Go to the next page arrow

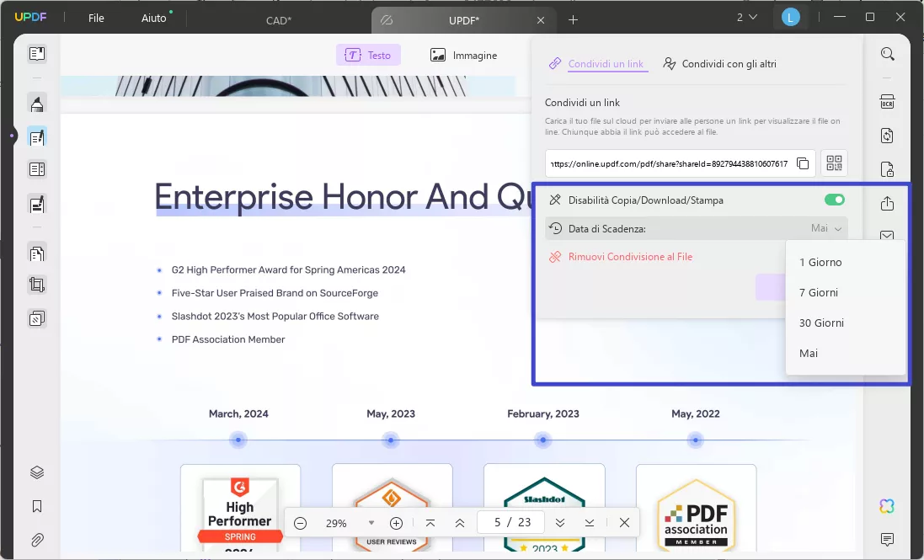(560, 523)
